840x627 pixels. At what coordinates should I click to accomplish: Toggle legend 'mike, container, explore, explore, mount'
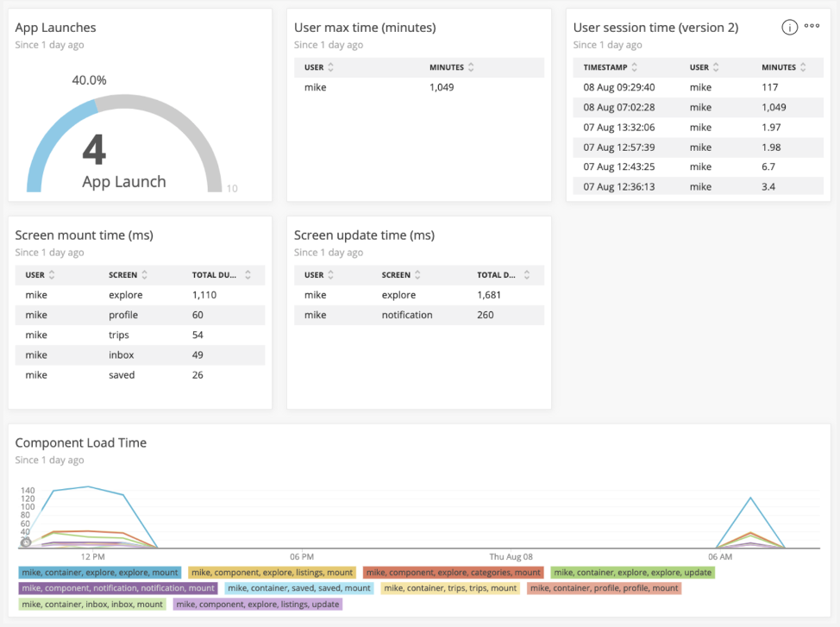tap(100, 573)
